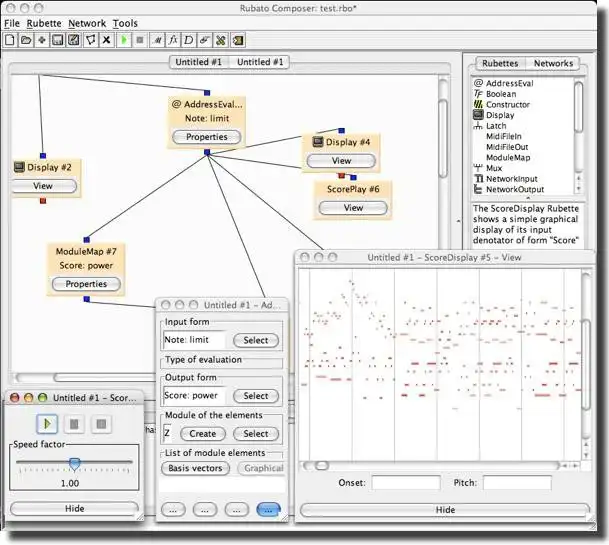Open the Network menu
The height and width of the screenshot is (545, 609).
(87, 23)
